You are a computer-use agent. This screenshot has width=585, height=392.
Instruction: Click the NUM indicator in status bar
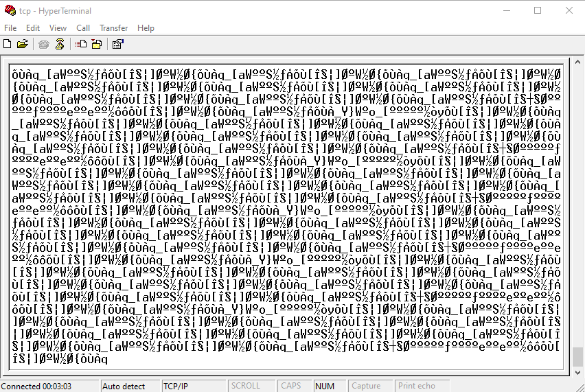pyautogui.click(x=330, y=386)
